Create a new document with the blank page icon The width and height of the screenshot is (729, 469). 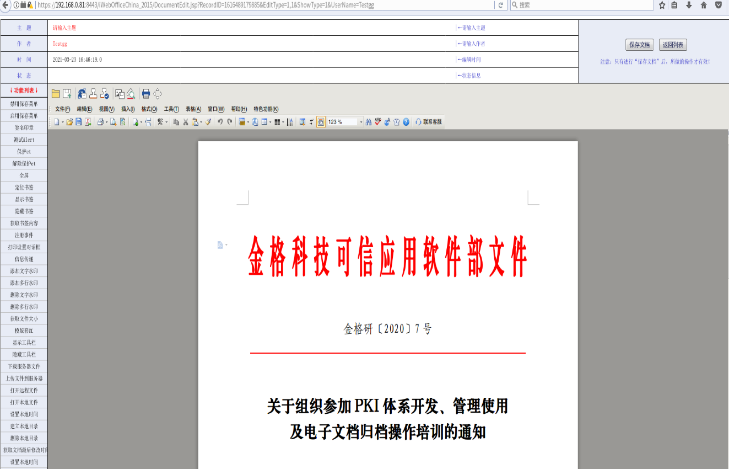(56, 122)
